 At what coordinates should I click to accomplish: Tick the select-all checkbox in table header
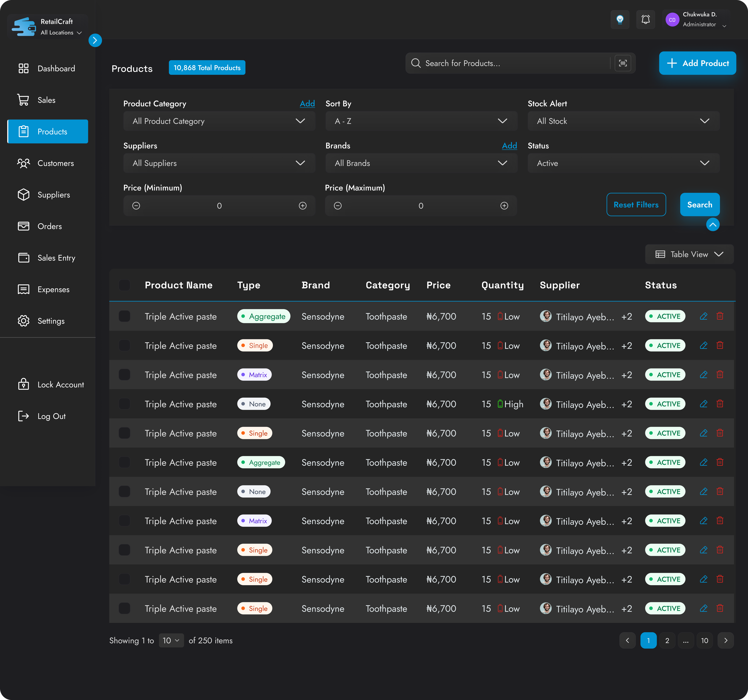point(125,285)
